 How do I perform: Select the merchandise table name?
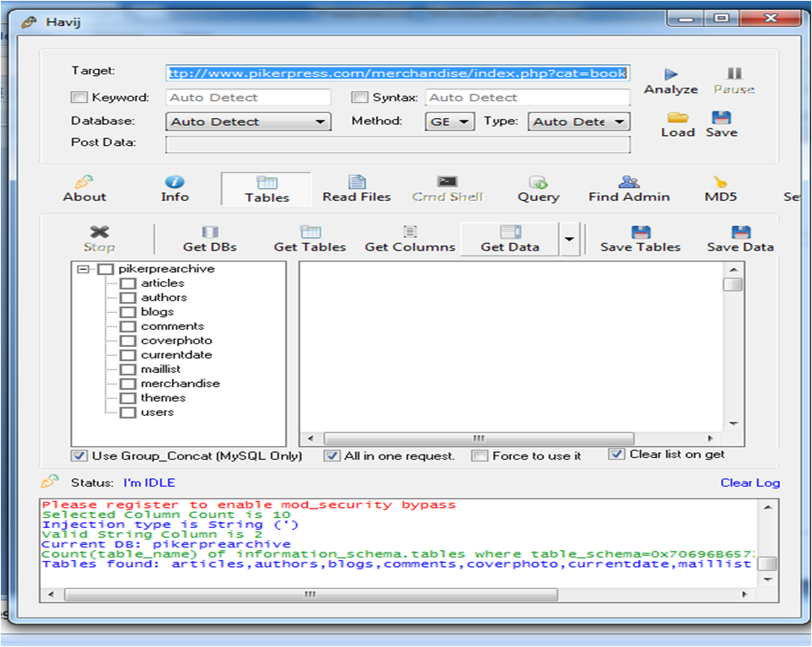180,383
